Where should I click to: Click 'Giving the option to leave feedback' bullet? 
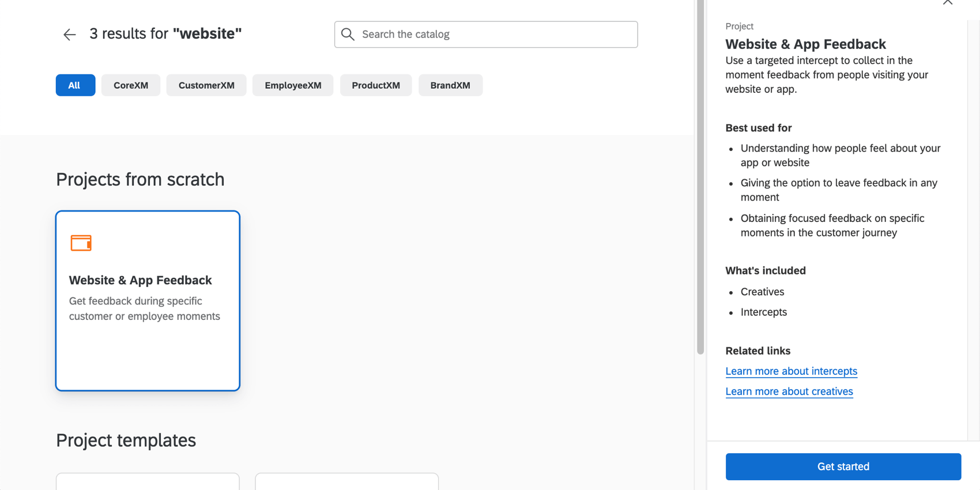839,190
